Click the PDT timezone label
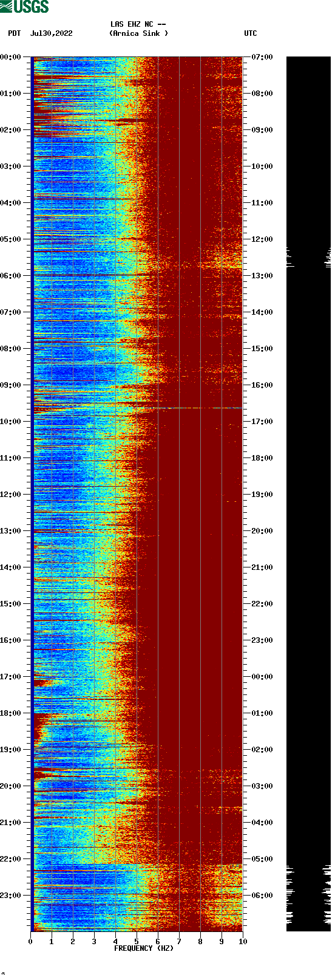The width and height of the screenshot is (335, 980). click(x=15, y=33)
